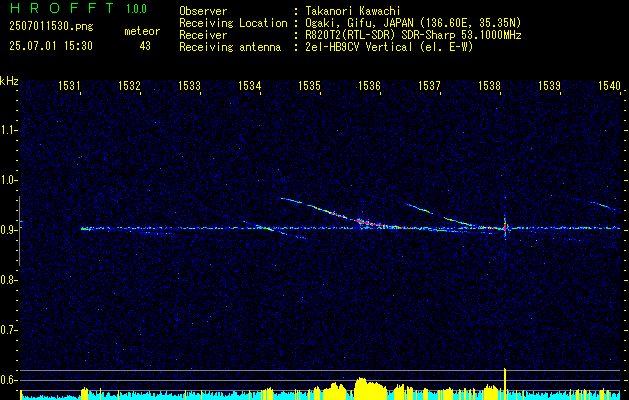The image size is (629, 400).
Task: Select the 1.1 kHz frequency label
Action: tap(7, 130)
